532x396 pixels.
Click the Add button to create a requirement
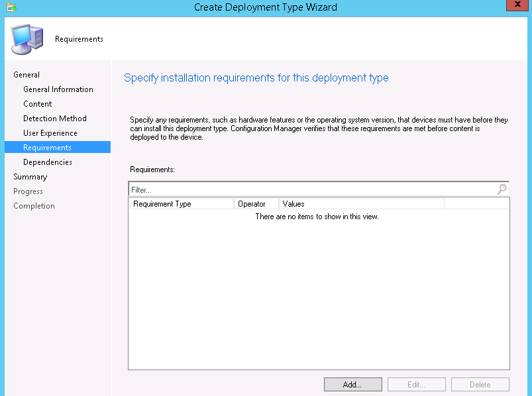point(352,384)
